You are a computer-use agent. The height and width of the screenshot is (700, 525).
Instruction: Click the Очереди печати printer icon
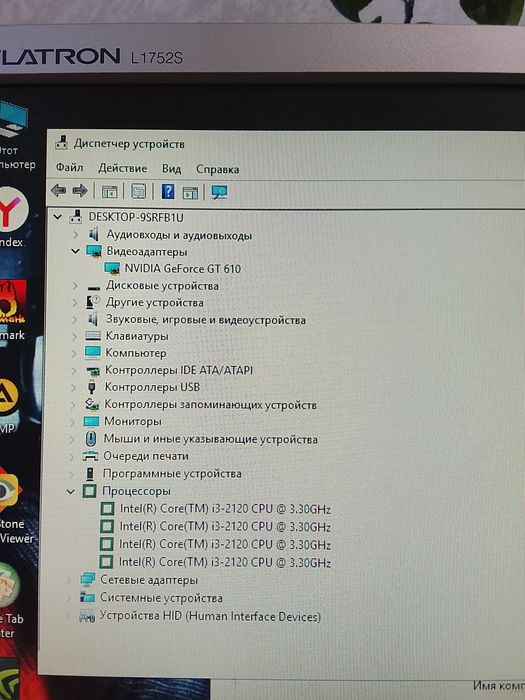click(90, 456)
